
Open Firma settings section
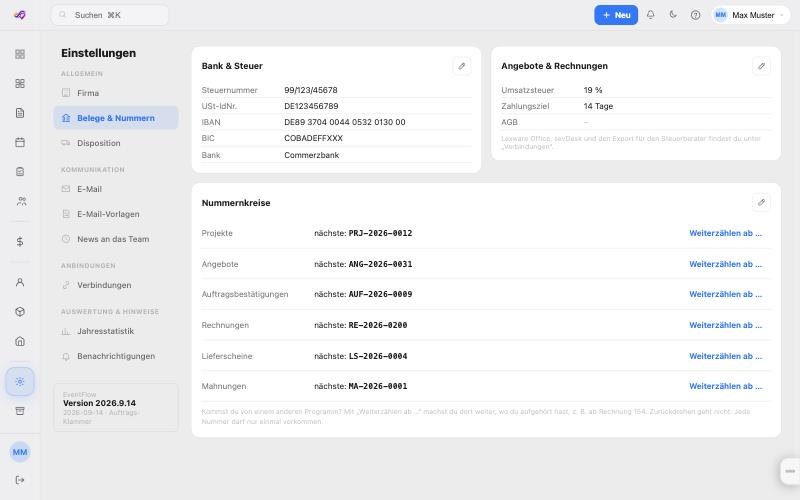point(116,93)
